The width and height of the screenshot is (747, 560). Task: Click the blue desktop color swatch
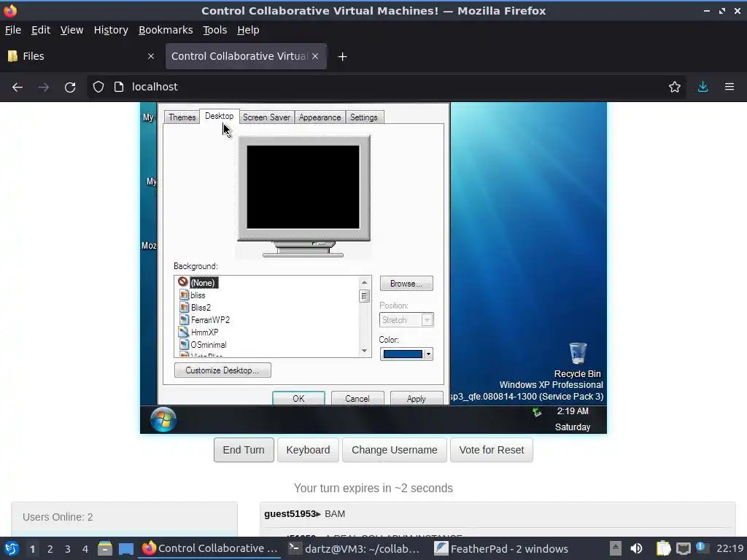tap(403, 354)
